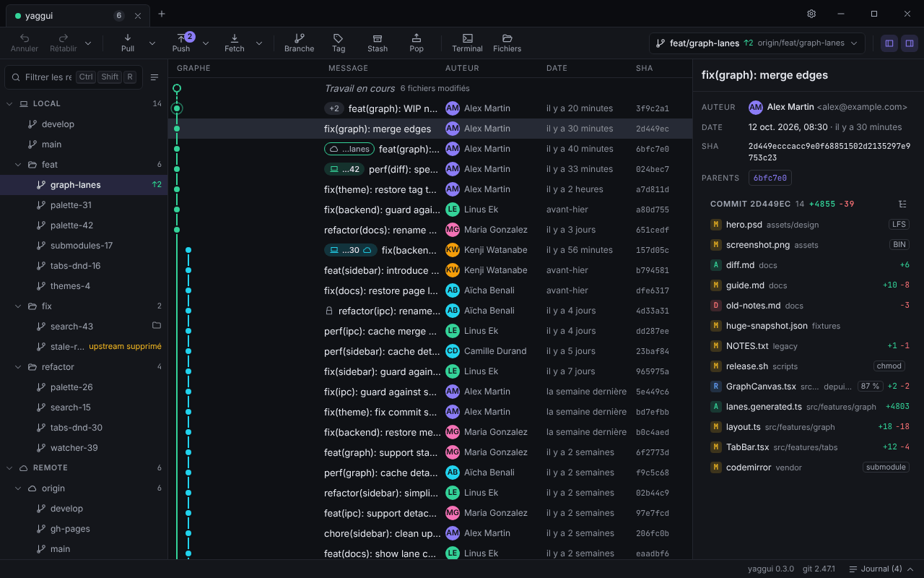Collapse the LOCAL branches section

[x=10, y=103]
